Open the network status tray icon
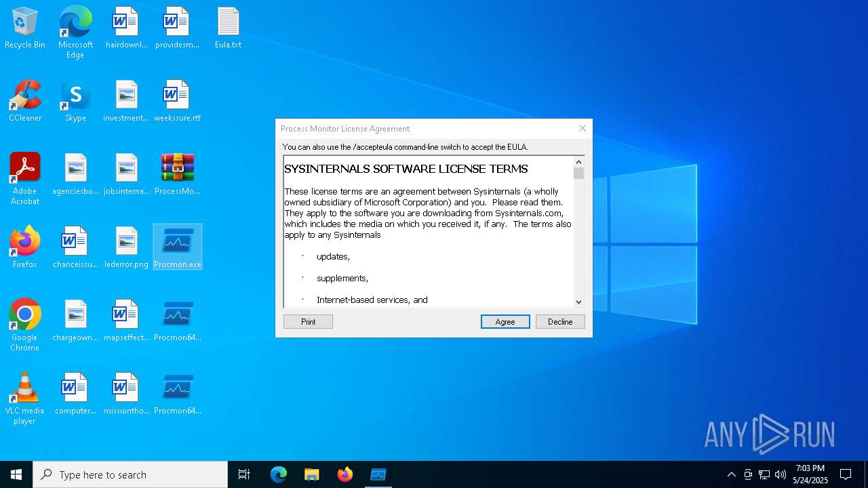 pyautogui.click(x=764, y=474)
